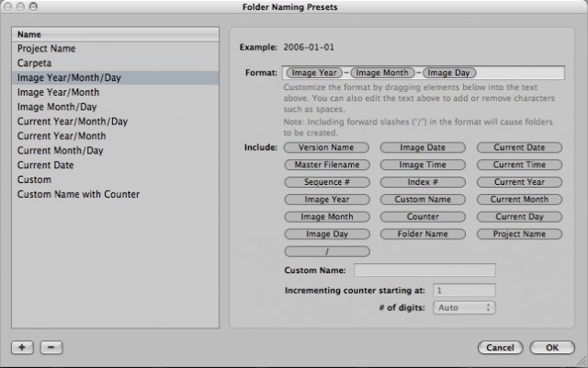Image resolution: width=588 pixels, height=368 pixels.
Task: Click the Index # include element
Action: pyautogui.click(x=423, y=182)
